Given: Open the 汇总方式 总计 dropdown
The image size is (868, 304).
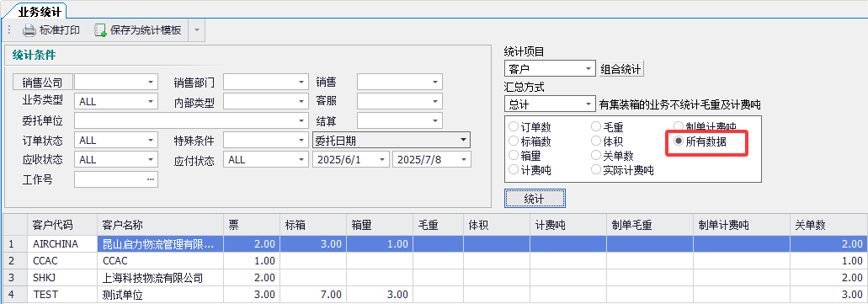Looking at the screenshot, I should point(588,104).
